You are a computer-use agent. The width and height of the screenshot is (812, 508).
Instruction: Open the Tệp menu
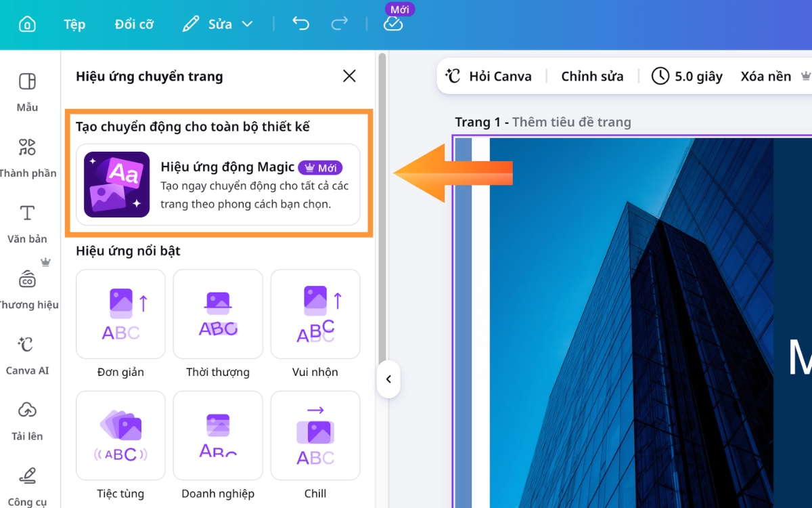pos(74,24)
